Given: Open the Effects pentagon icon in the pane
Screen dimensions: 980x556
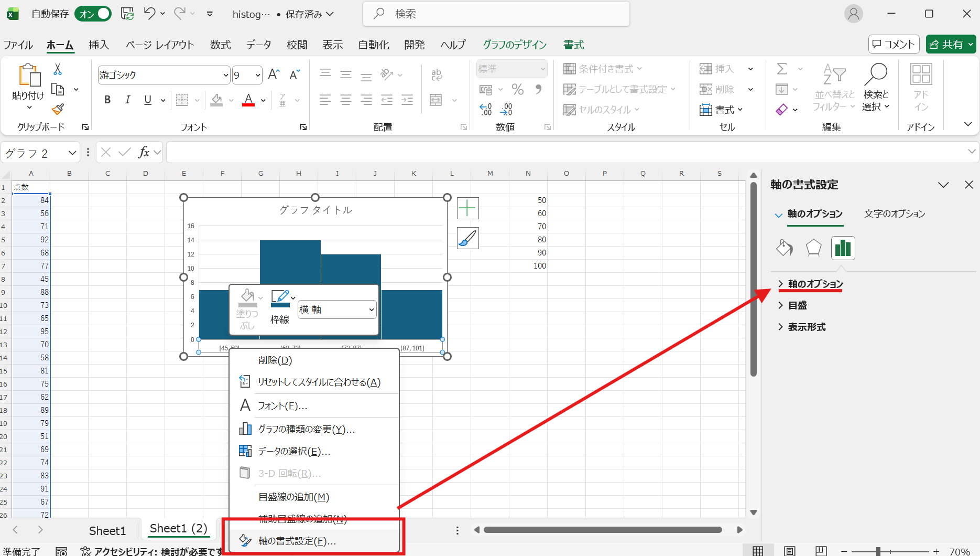Looking at the screenshot, I should coord(813,248).
